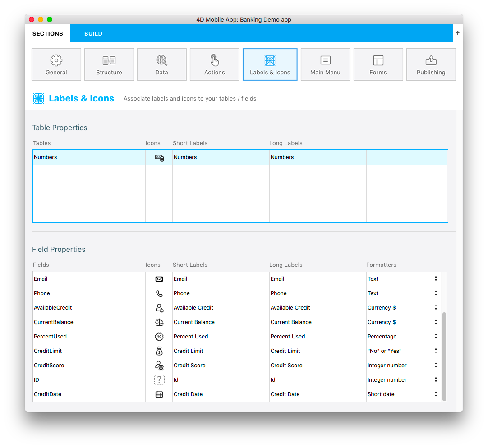Open the Forms section
This screenshot has width=488, height=448.
click(x=378, y=64)
